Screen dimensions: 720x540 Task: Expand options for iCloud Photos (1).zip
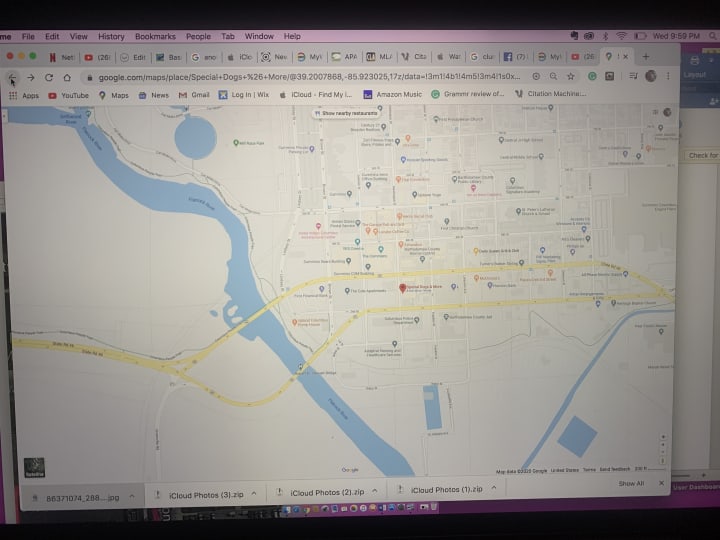(494, 488)
